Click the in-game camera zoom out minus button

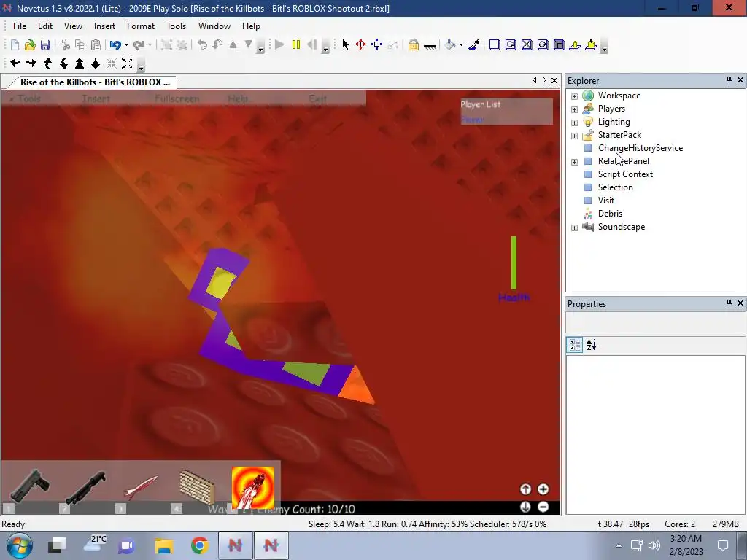(543, 507)
